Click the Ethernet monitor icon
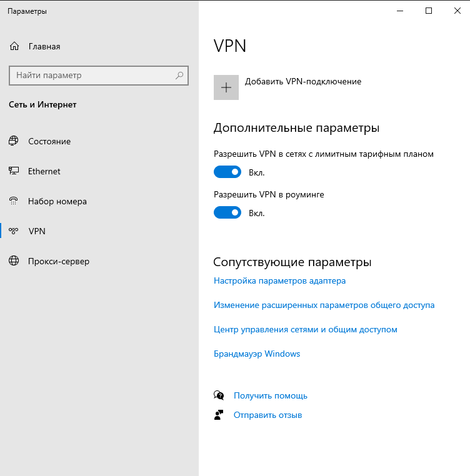This screenshot has height=476, width=470. [14, 171]
